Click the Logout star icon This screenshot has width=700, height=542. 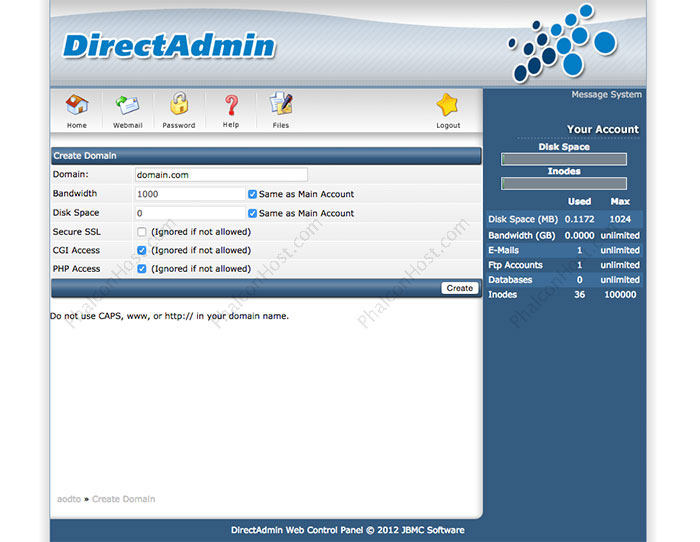[x=448, y=105]
